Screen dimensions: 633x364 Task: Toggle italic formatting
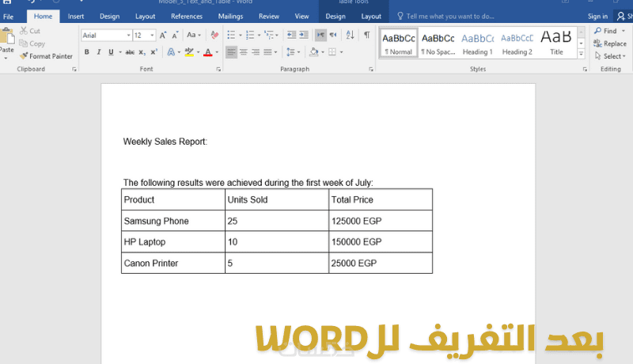(98, 52)
